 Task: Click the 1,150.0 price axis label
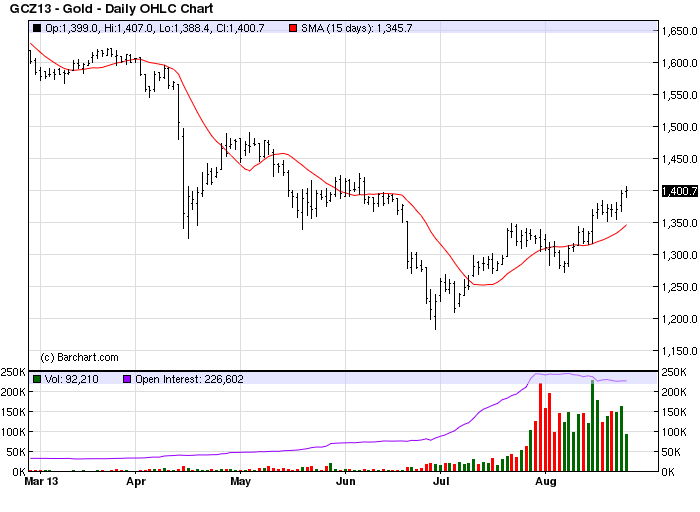click(679, 351)
